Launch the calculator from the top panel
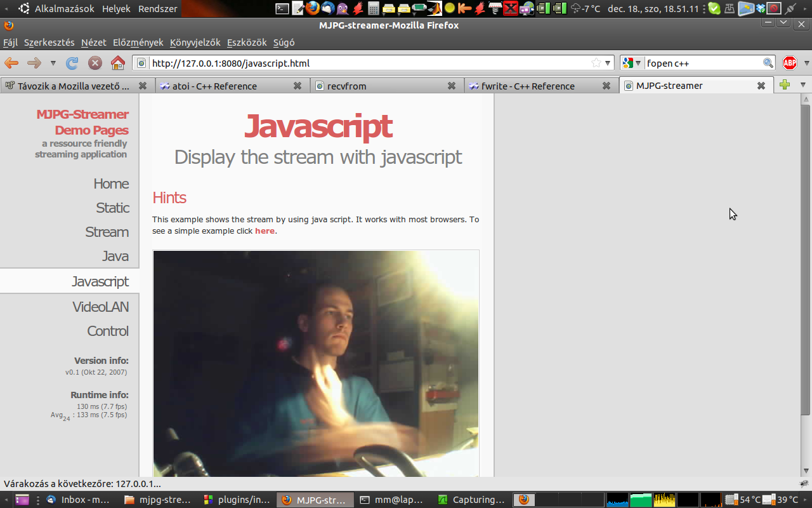Viewport: 812px width, 508px height. click(373, 9)
